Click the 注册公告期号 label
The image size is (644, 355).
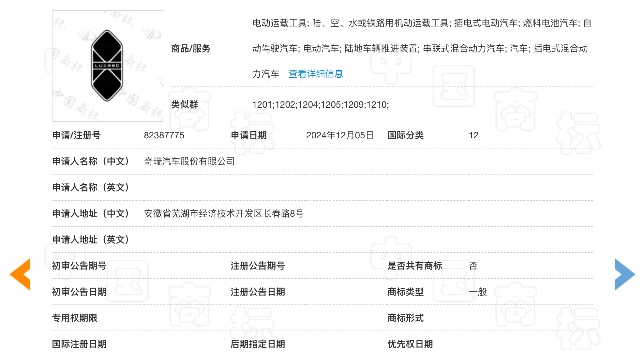click(x=258, y=266)
